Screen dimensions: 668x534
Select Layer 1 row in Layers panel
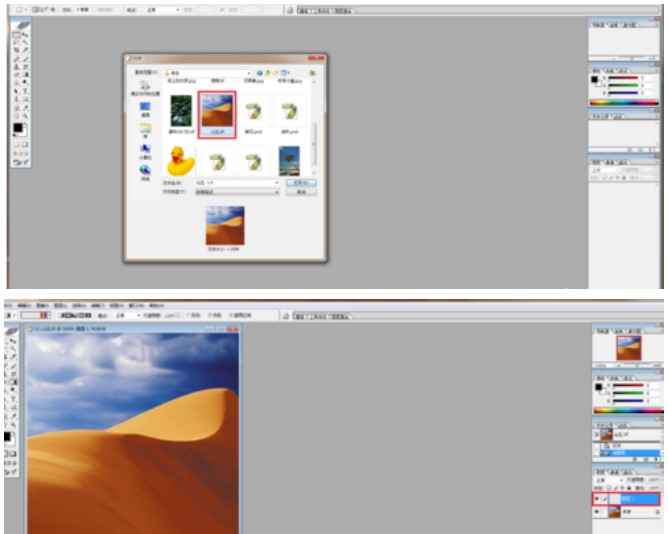click(626, 499)
